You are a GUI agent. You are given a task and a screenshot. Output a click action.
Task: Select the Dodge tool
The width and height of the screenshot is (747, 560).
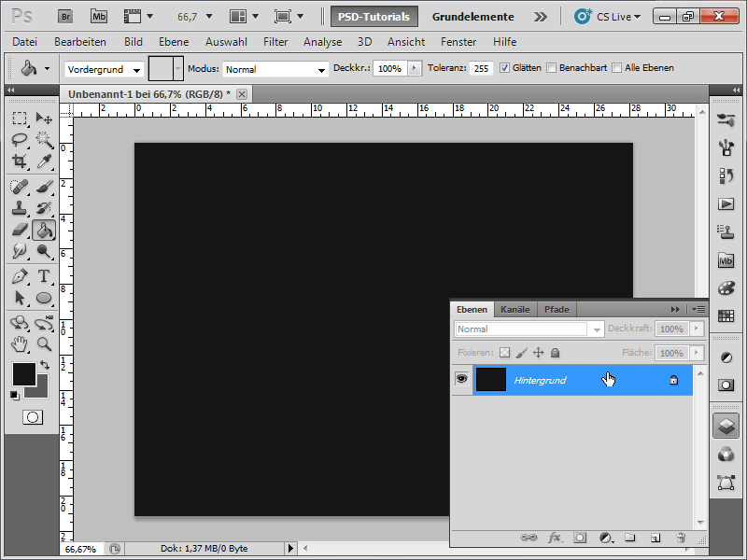point(44,251)
